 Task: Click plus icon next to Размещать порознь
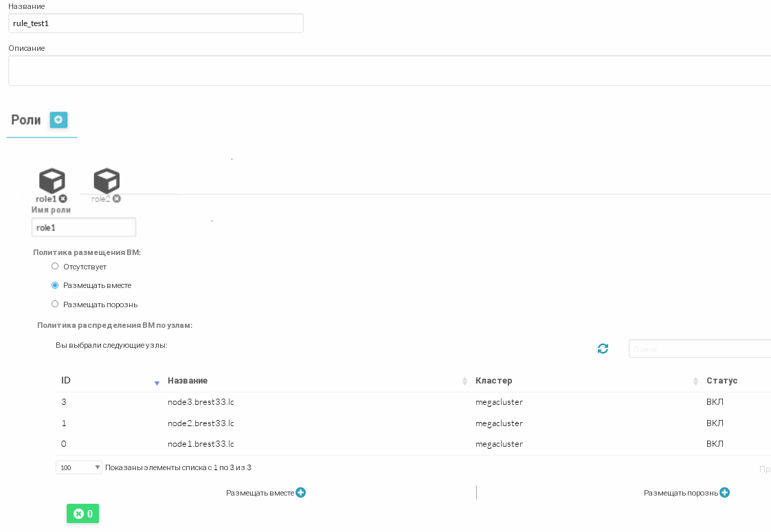724,493
